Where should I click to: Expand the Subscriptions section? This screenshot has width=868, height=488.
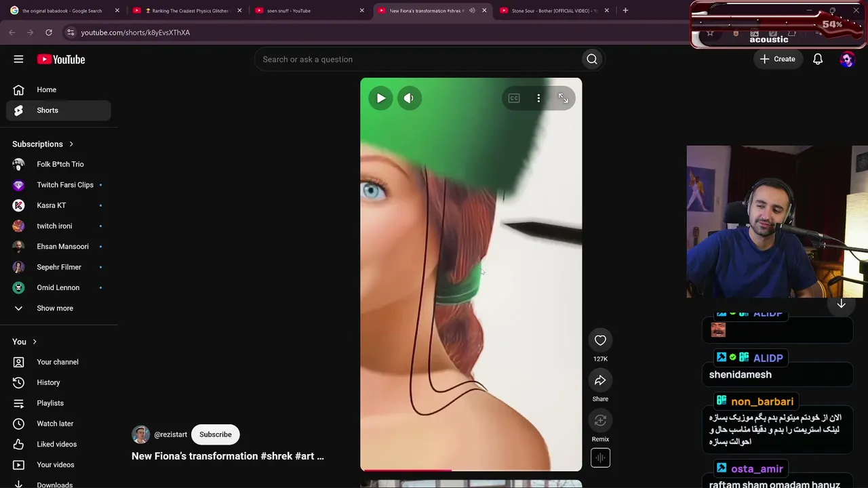point(43,144)
